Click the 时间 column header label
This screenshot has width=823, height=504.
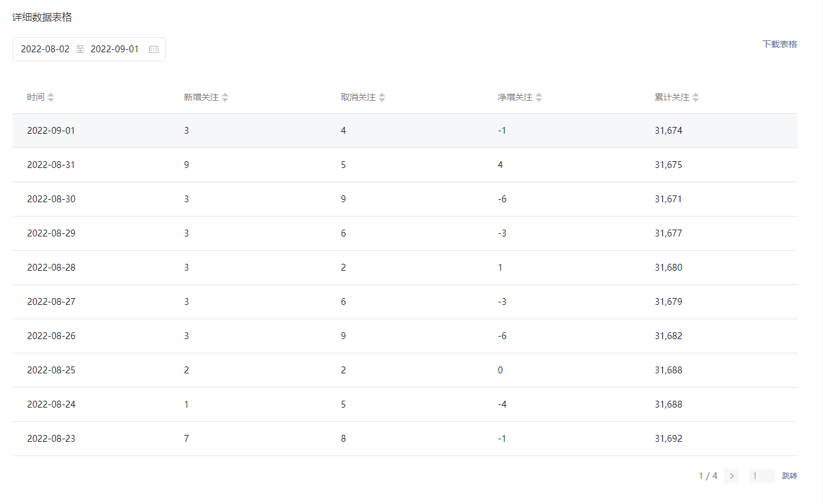coord(35,98)
